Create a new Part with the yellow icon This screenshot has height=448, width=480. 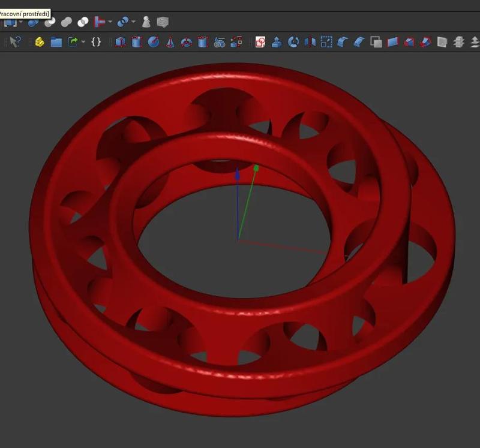(x=40, y=42)
